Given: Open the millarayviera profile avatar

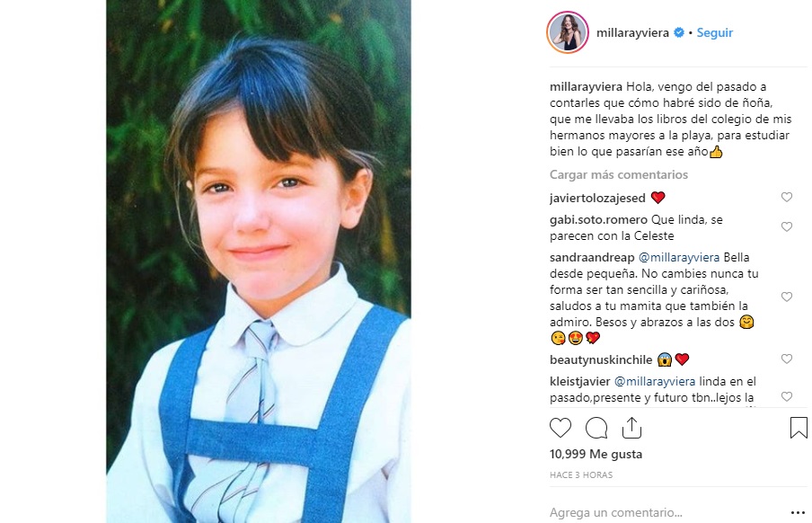Looking at the screenshot, I should pos(568,32).
